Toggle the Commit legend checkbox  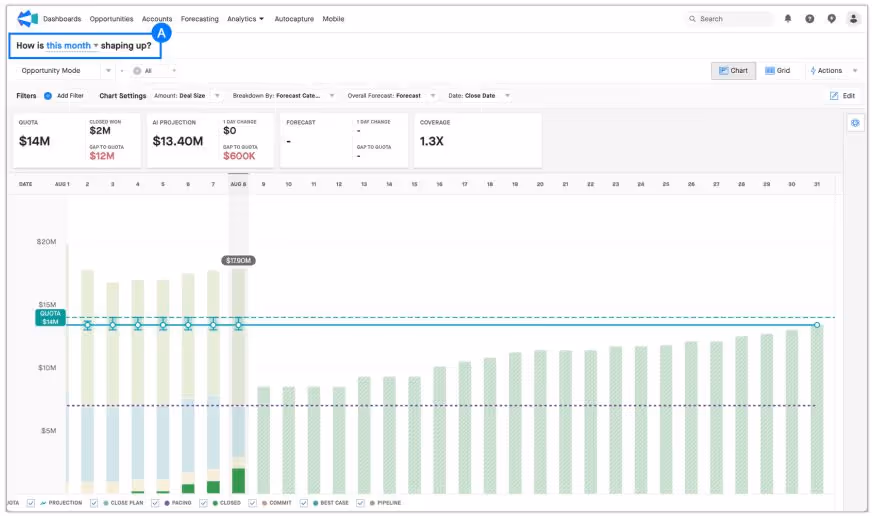tap(252, 503)
